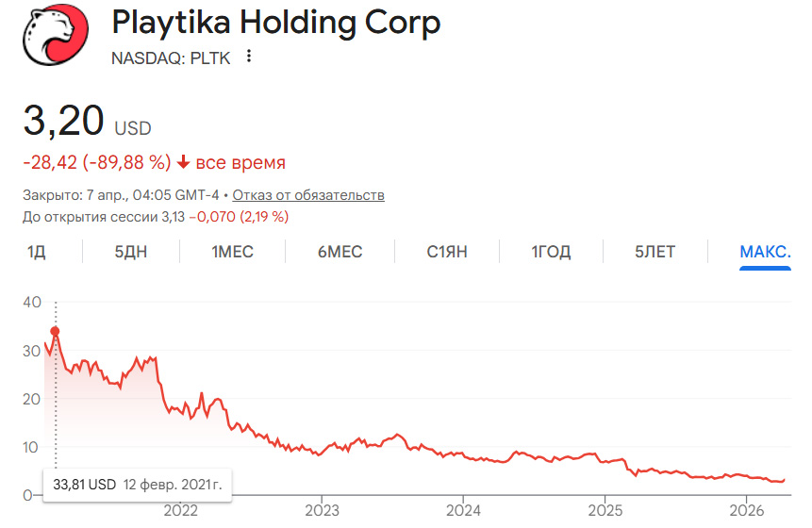Image resolution: width=812 pixels, height=528 pixels.
Task: Select the 6МЕС period tab
Action: coord(340,252)
